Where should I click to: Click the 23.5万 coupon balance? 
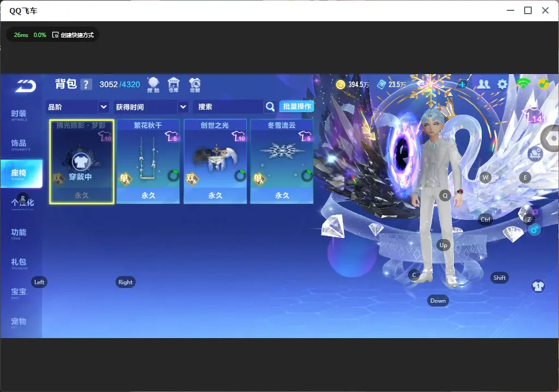tap(397, 84)
